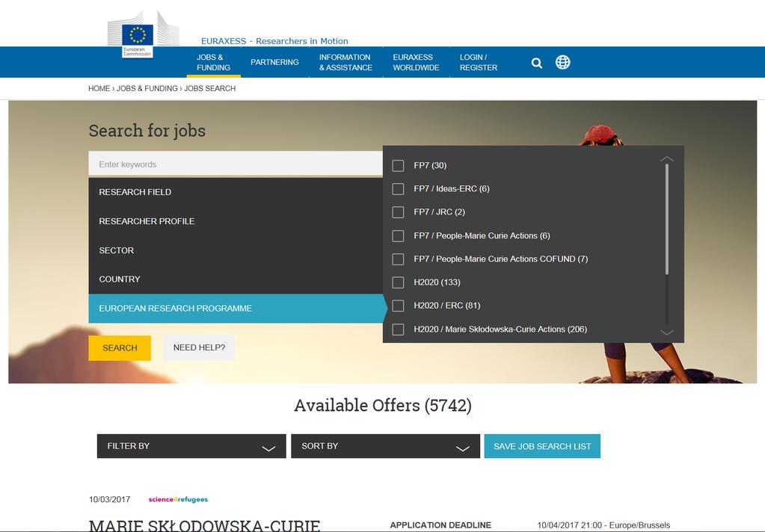765x532 pixels.
Task: Click SAVE JOB SEARCH LIST button
Action: pos(542,446)
